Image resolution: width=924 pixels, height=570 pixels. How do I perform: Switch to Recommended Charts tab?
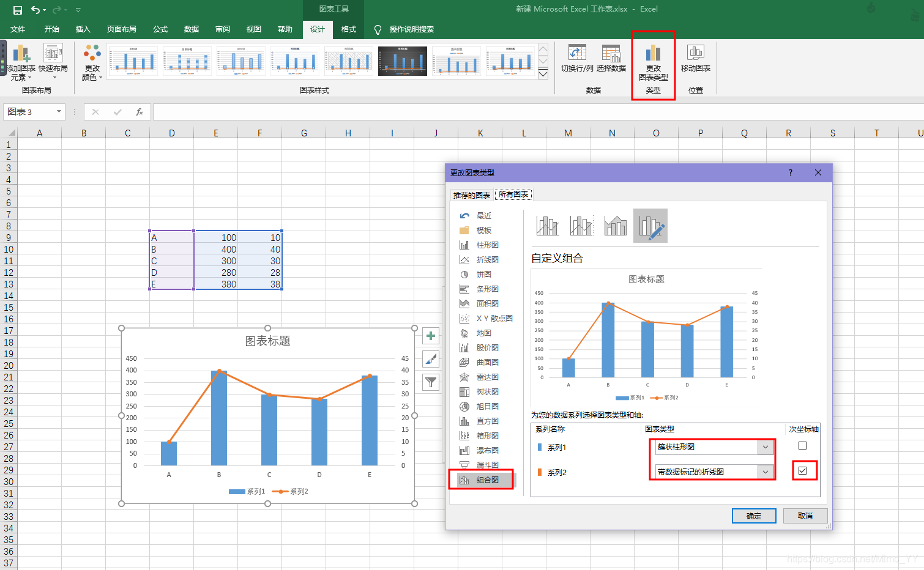coord(471,195)
